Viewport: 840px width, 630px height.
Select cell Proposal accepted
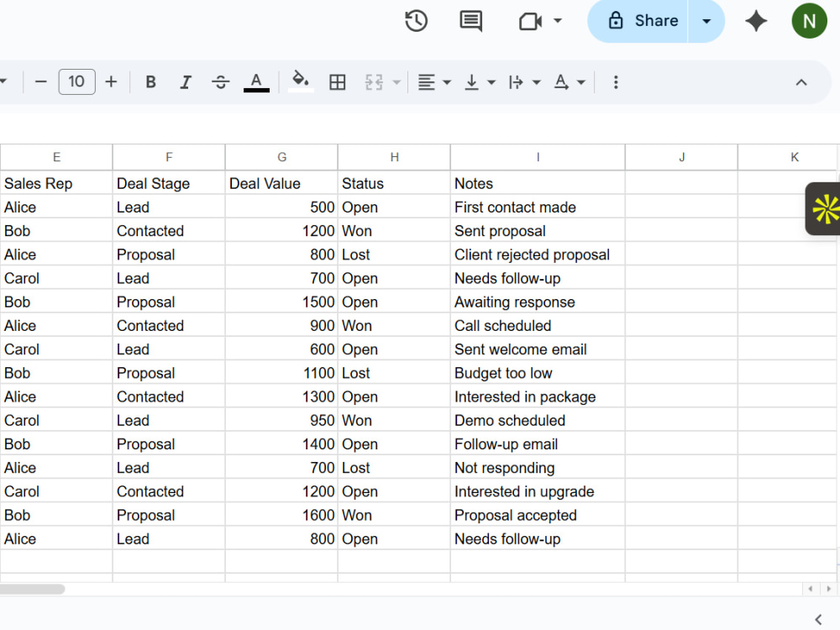coord(538,515)
